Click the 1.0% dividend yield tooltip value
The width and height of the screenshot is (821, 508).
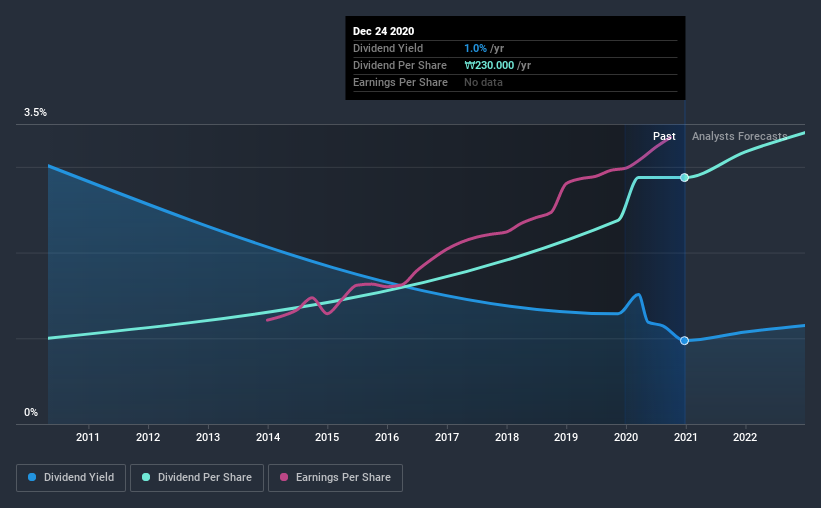[x=475, y=48]
